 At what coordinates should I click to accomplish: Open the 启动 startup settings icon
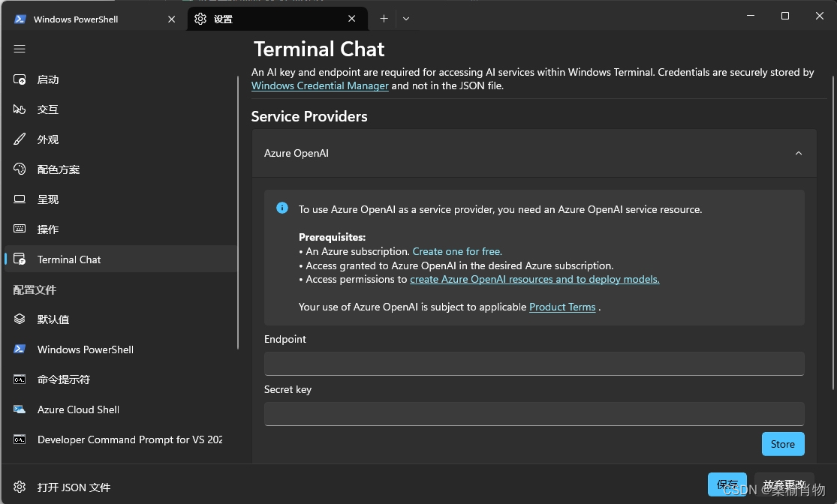pyautogui.click(x=20, y=79)
